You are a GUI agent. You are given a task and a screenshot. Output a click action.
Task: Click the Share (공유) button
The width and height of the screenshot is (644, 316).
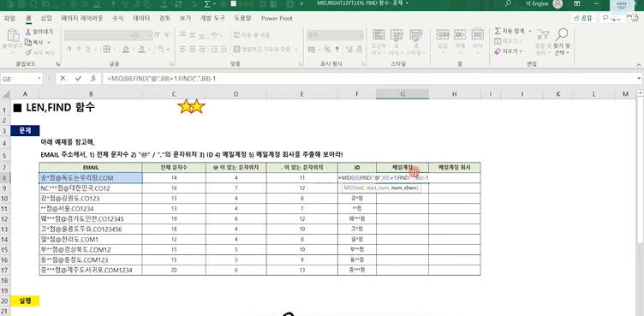[x=583, y=18]
